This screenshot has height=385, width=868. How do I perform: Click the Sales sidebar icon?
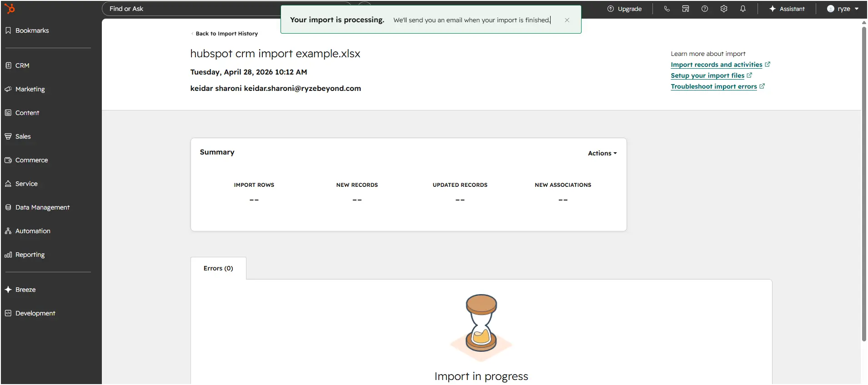point(8,136)
